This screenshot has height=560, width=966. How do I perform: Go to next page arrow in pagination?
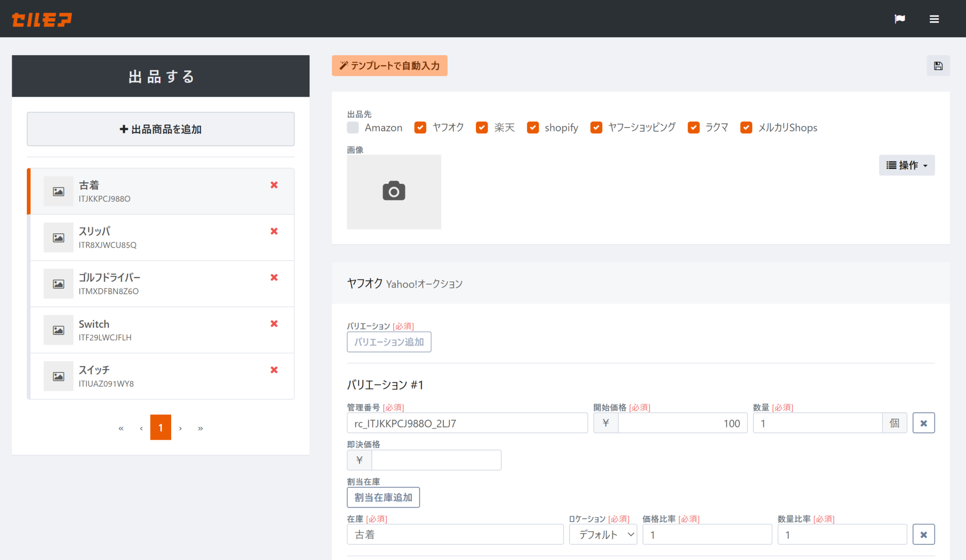tap(180, 428)
